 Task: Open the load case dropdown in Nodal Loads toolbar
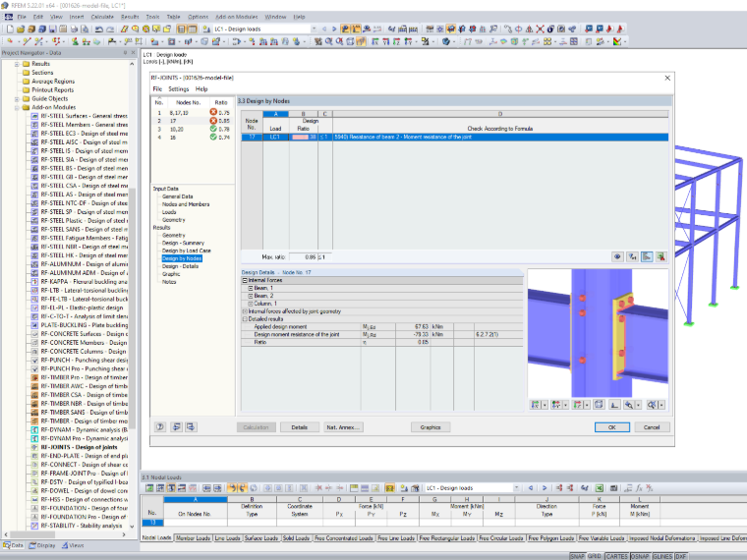516,488
